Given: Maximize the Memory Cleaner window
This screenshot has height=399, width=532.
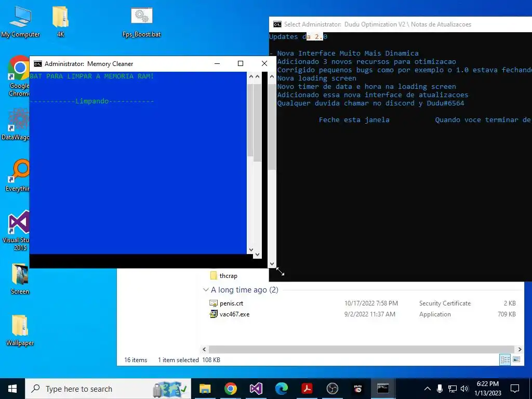Looking at the screenshot, I should [241, 63].
